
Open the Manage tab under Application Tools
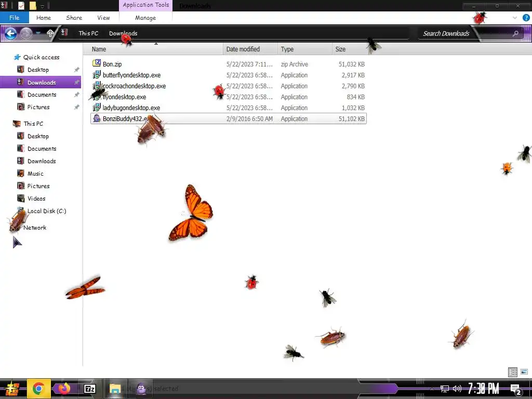click(145, 18)
